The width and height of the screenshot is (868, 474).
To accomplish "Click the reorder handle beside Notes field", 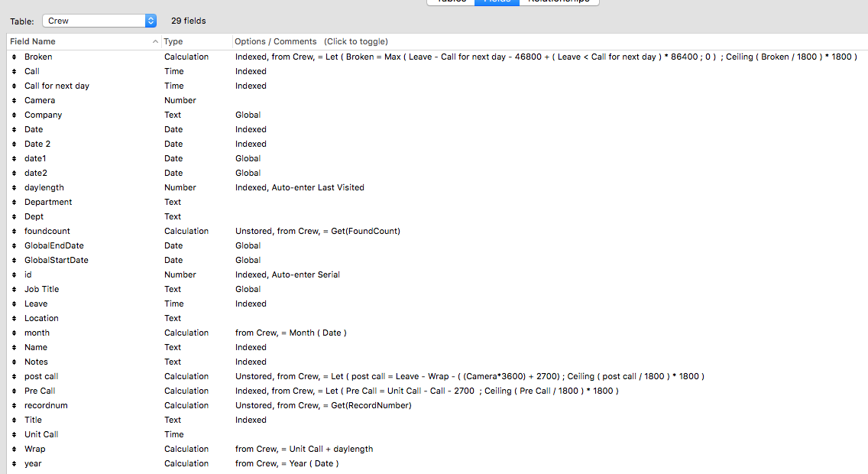I will [15, 362].
